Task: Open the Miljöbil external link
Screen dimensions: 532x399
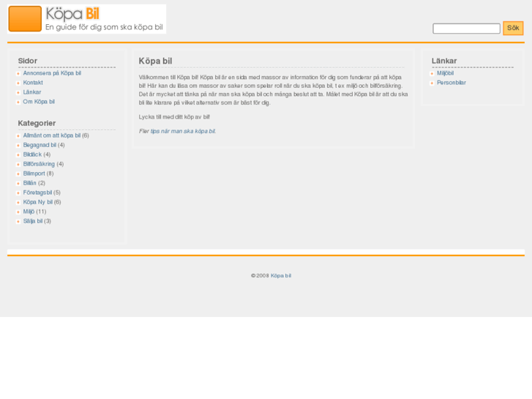Action: pos(445,73)
